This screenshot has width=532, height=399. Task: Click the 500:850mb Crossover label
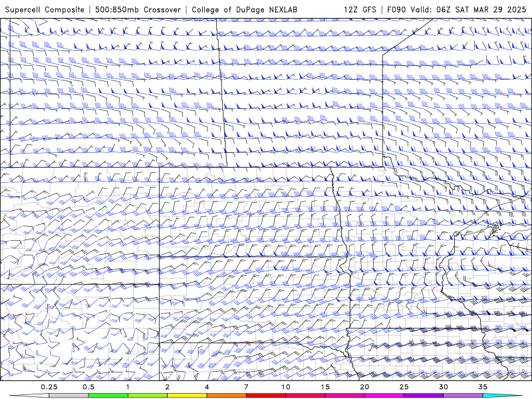(x=138, y=9)
